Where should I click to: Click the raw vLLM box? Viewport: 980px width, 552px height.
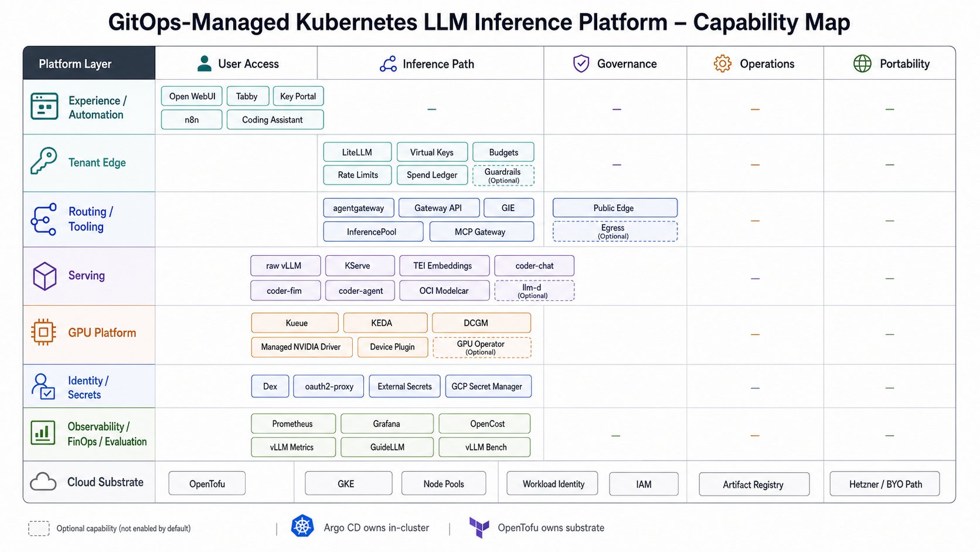[x=285, y=266]
